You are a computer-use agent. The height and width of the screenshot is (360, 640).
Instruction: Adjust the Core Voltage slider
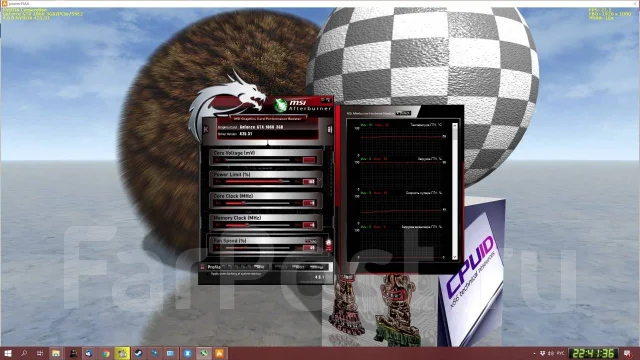(x=258, y=160)
